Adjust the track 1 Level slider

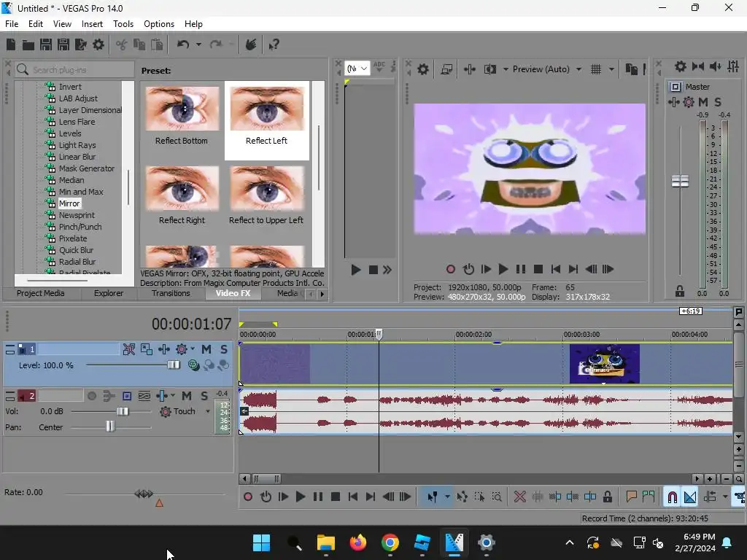pos(174,365)
